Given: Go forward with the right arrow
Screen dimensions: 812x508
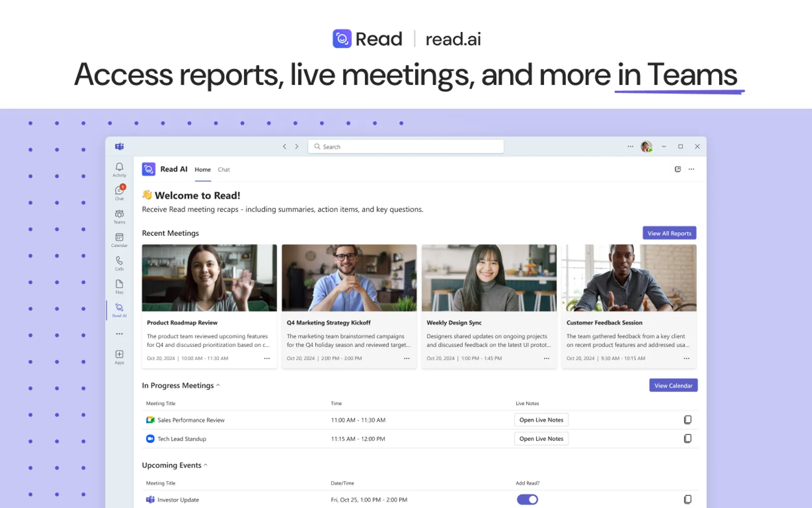Looking at the screenshot, I should (297, 146).
